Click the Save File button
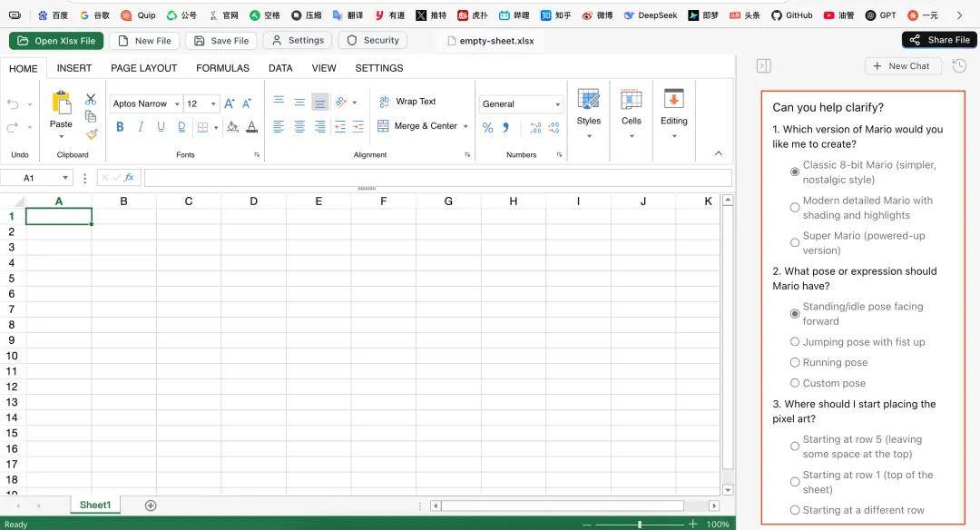980x530 pixels. tap(220, 41)
